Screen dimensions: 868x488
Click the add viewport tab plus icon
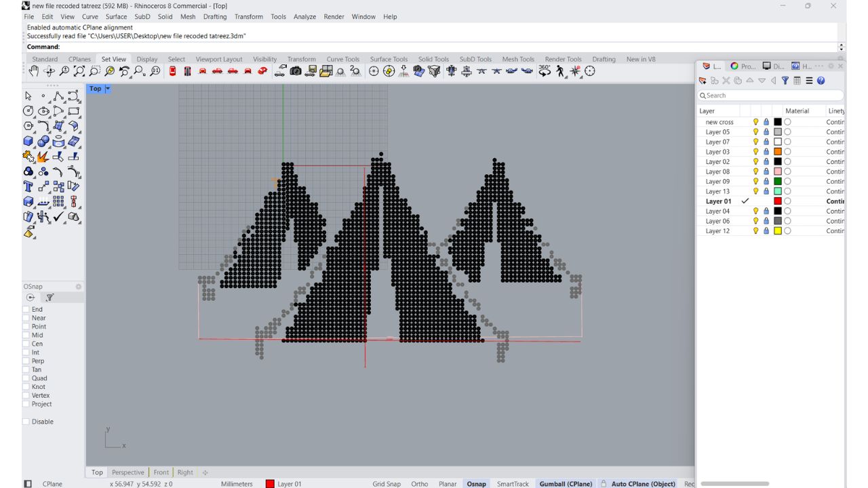coord(205,472)
